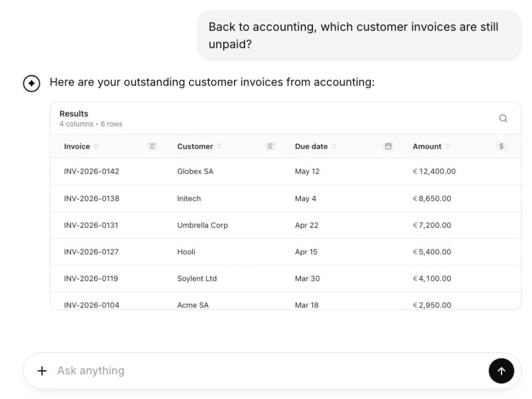Click the text type icon in Customer column
The height and width of the screenshot is (399, 532).
click(270, 146)
